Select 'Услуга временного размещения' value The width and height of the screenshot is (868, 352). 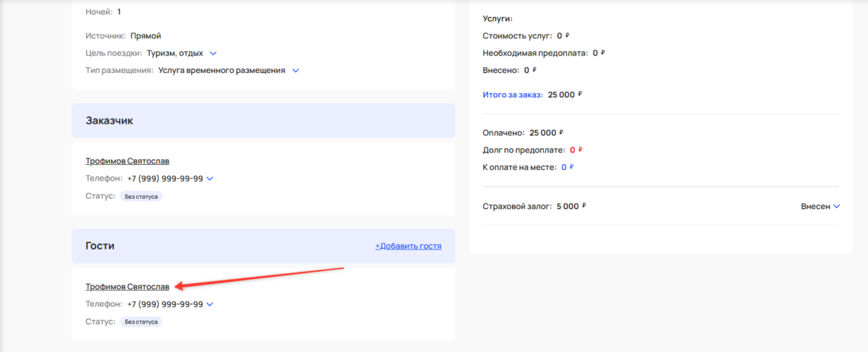coord(222,71)
